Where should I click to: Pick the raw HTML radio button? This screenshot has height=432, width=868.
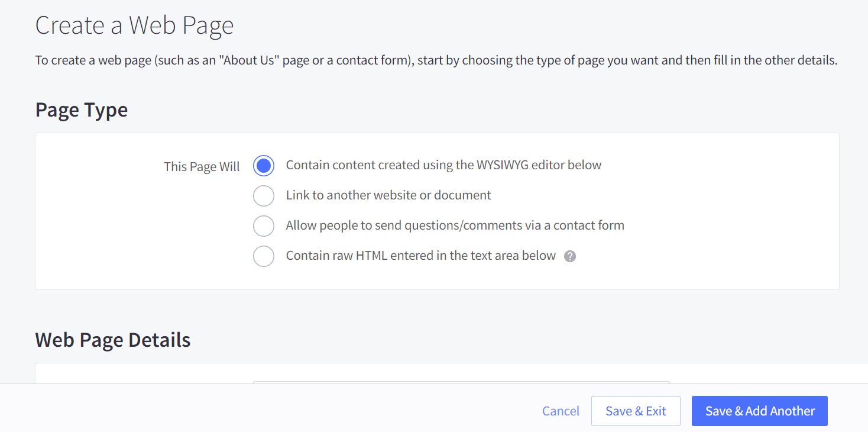263,256
